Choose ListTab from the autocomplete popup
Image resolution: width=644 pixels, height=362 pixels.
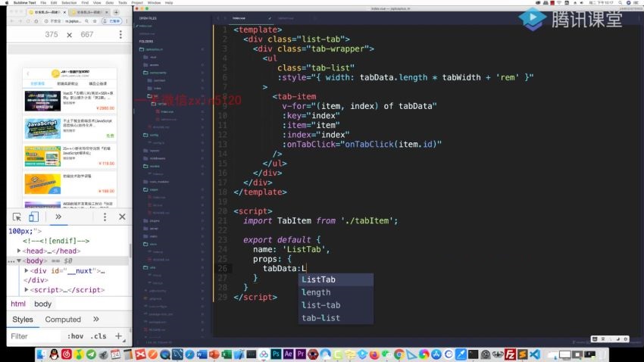coord(336,279)
